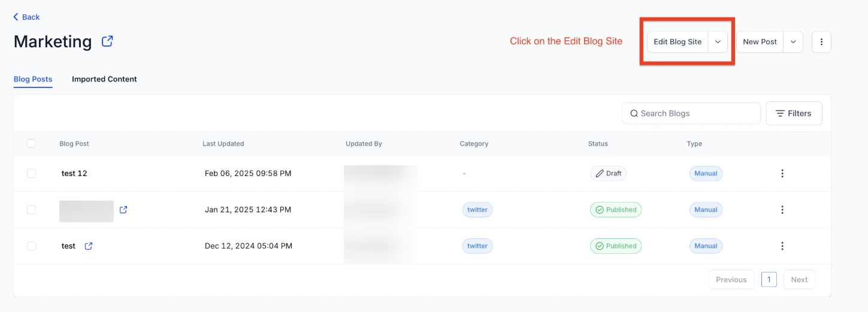Select the Blog Posts tab
This screenshot has width=868, height=312.
[x=33, y=79]
